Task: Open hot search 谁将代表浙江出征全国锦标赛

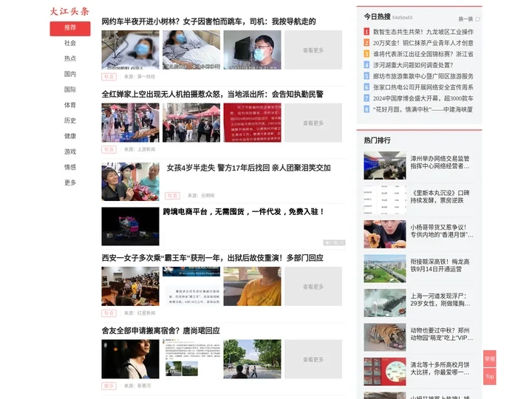Action: point(423,54)
